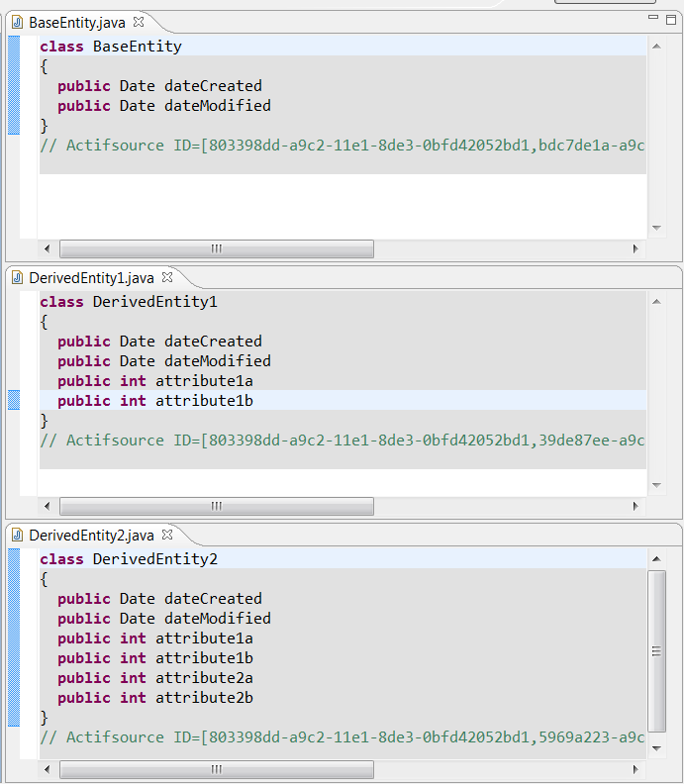This screenshot has width=684, height=784.
Task: Switch to the BaseEntity.java tab
Action: tap(77, 22)
